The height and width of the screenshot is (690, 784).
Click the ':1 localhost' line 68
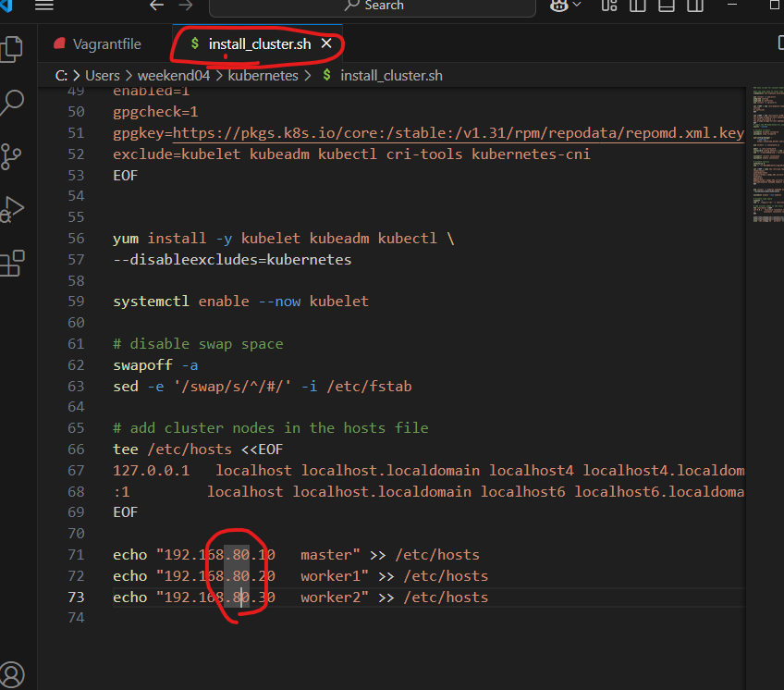(x=428, y=492)
